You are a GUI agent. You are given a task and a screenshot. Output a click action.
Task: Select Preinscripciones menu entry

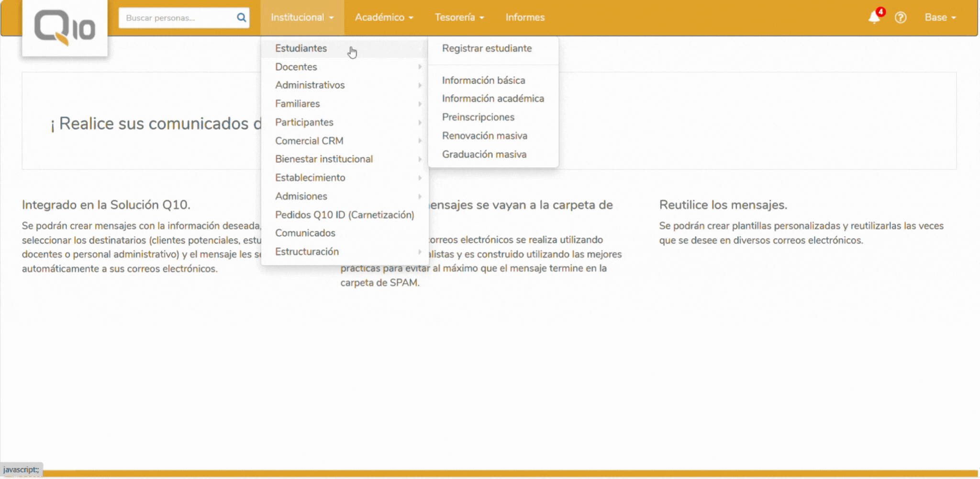(478, 117)
